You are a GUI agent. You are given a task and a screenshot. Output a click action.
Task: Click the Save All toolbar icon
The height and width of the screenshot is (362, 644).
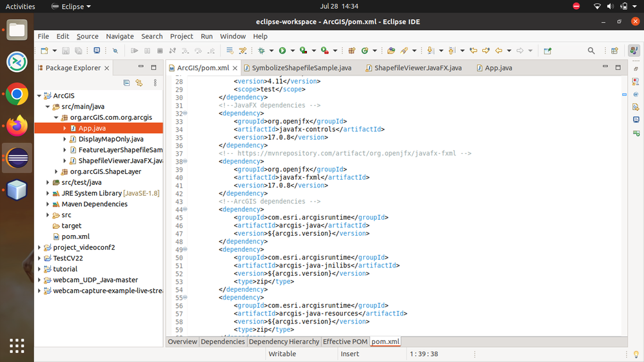(78, 50)
